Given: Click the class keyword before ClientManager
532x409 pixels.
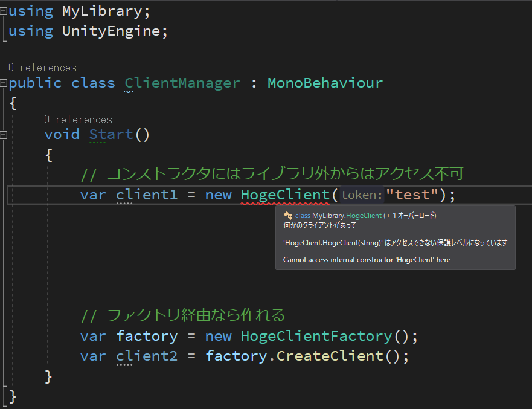Looking at the screenshot, I should click(x=93, y=83).
